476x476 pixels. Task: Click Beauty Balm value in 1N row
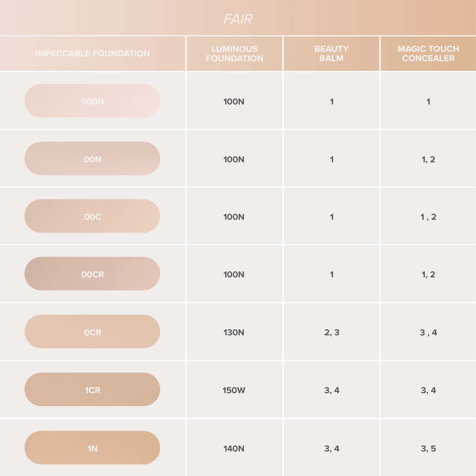(x=332, y=448)
